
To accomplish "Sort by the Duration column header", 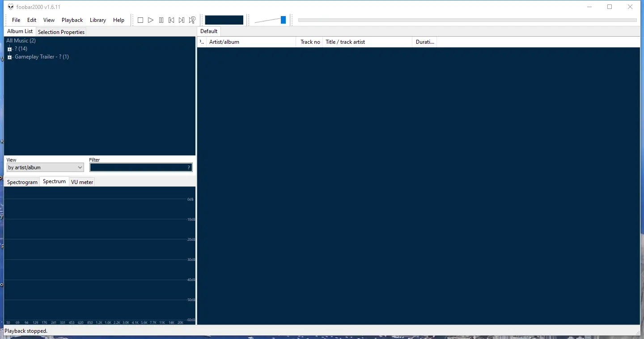I will click(x=424, y=42).
